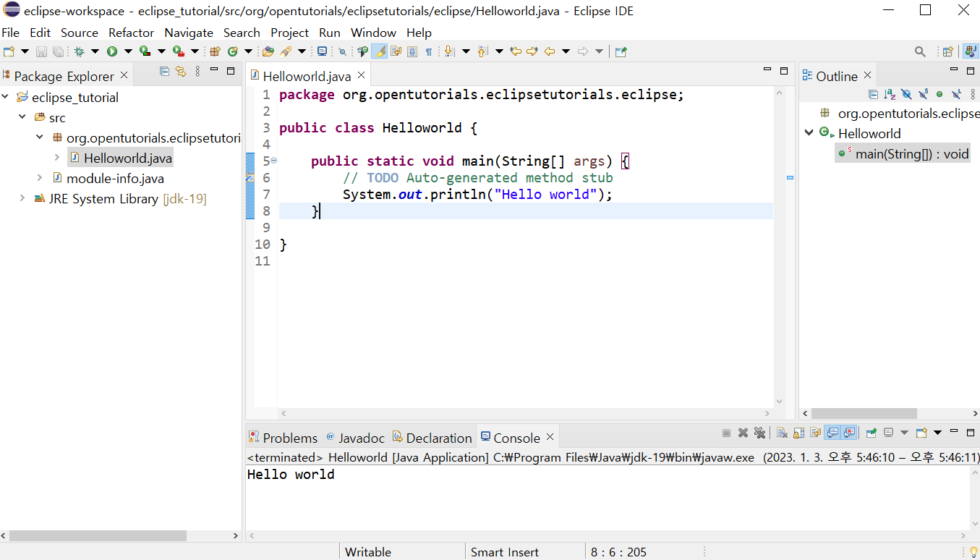Viewport: 980px width, 560px height.
Task: Click the Clear Console icon
Action: [783, 433]
